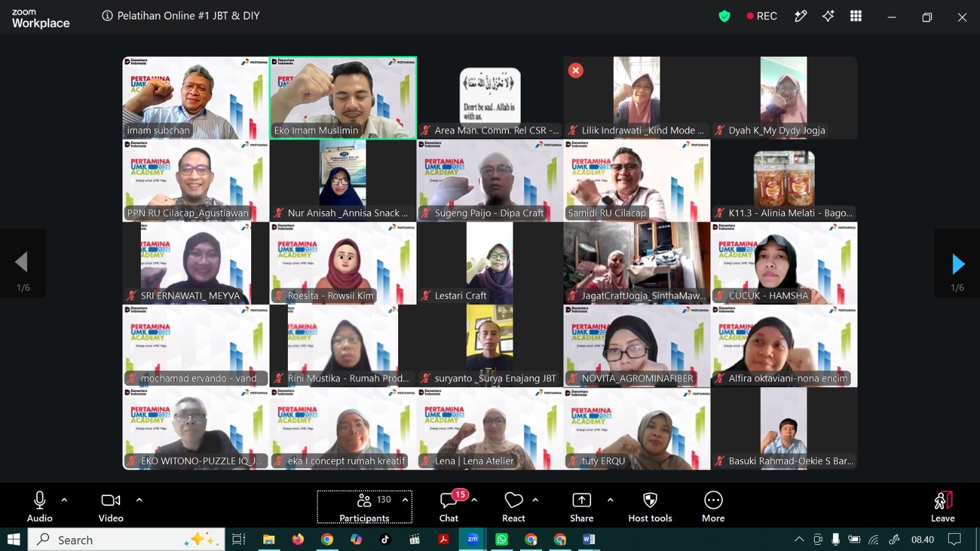The width and height of the screenshot is (980, 551).
Task: Click the green encryption shield icon
Action: (x=725, y=17)
